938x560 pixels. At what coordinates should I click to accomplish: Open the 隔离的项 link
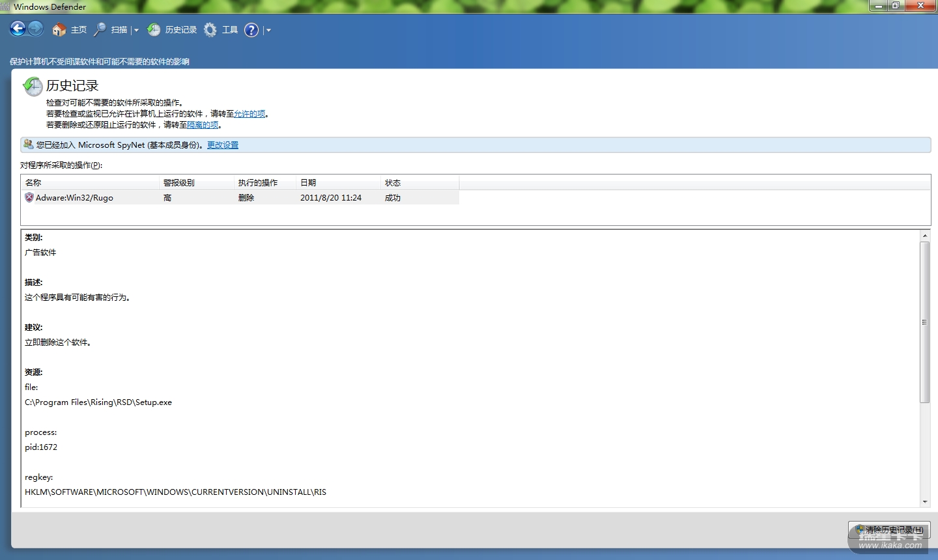[x=203, y=125]
